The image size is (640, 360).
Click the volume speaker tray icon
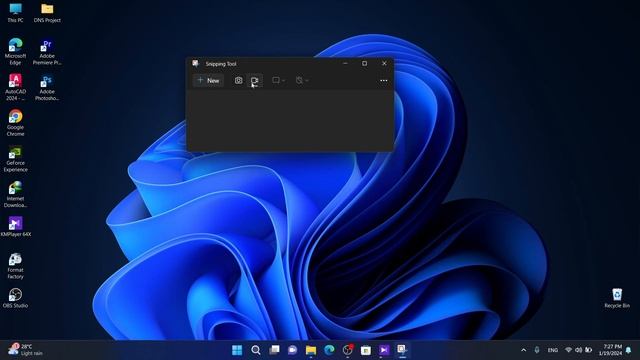[578, 350]
